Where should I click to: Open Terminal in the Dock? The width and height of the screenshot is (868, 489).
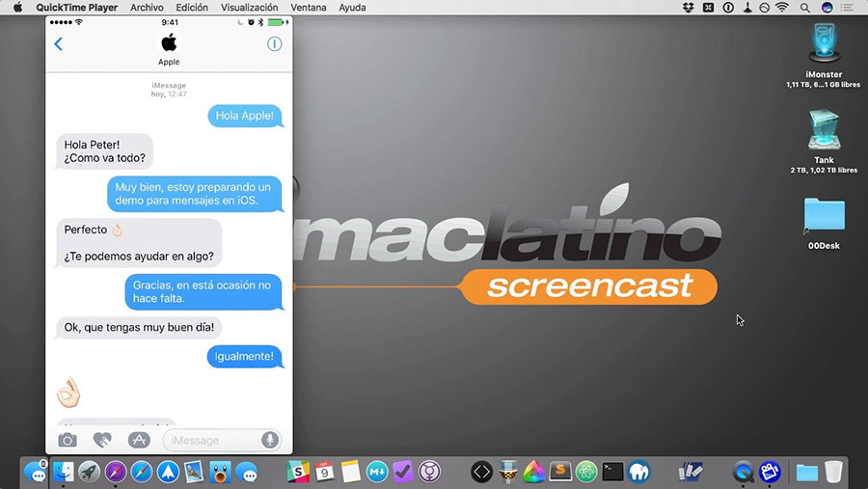612,473
